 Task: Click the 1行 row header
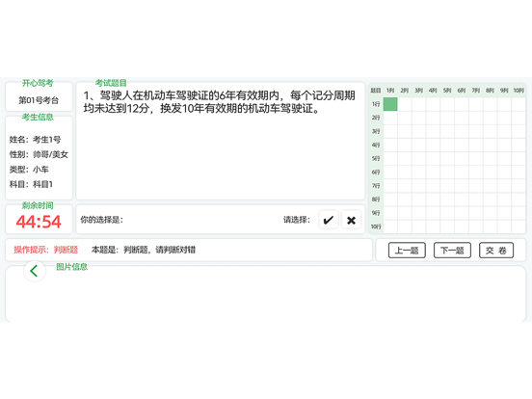(x=376, y=104)
